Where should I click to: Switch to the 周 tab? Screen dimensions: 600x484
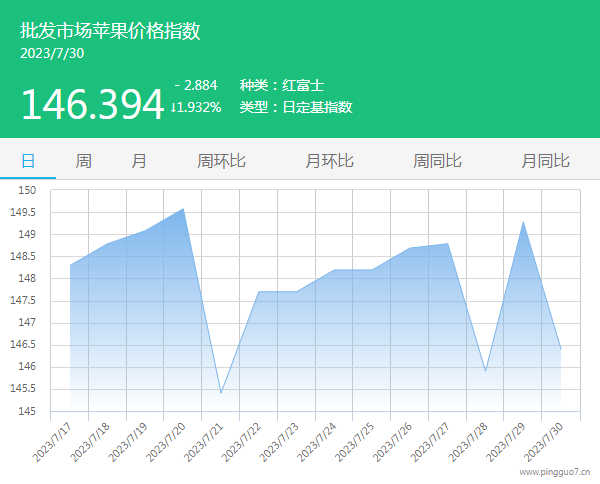point(84,161)
